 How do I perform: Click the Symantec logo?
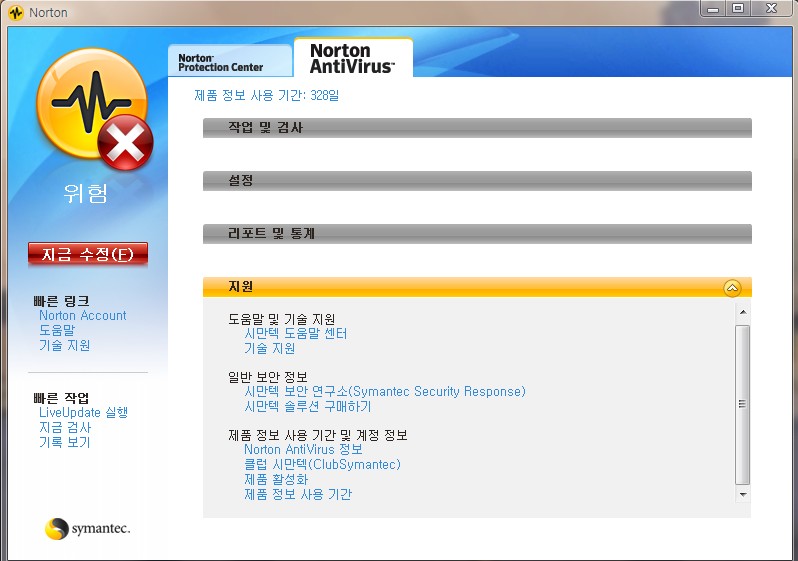[87, 529]
